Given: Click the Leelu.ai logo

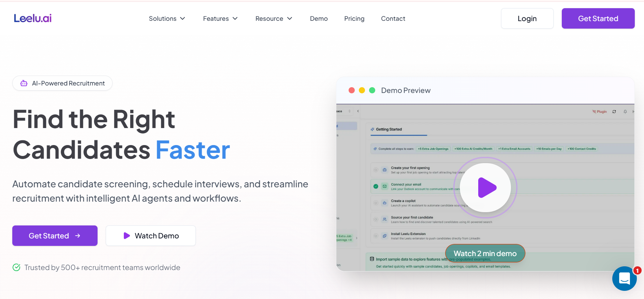Looking at the screenshot, I should (x=33, y=18).
